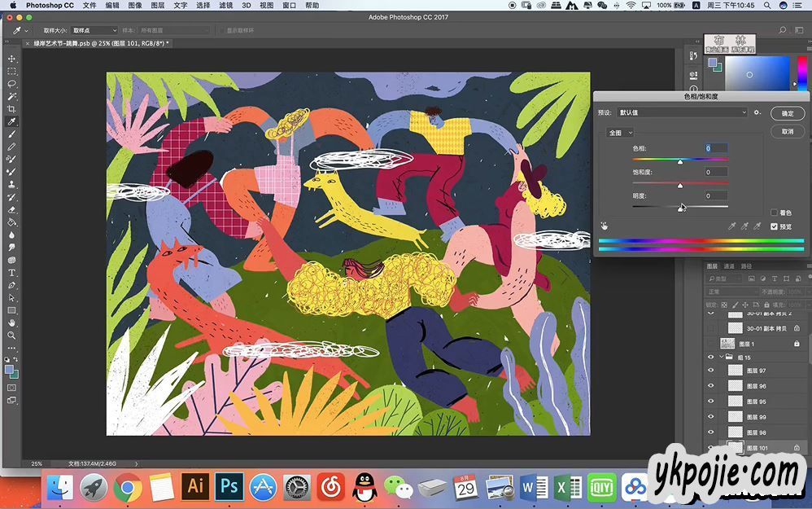
Task: Hide layer 图层 97
Action: pos(710,371)
